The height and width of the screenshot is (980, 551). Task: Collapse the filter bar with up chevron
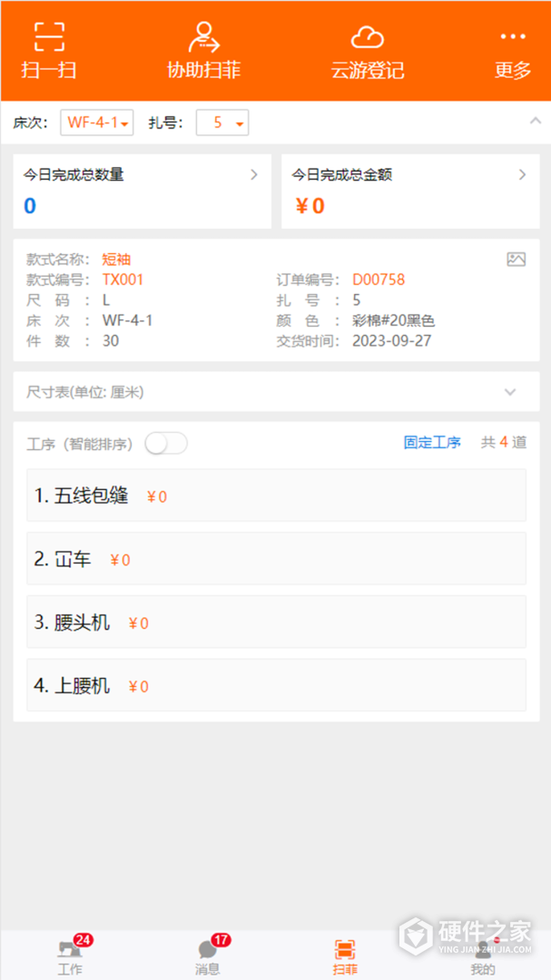[x=534, y=121]
